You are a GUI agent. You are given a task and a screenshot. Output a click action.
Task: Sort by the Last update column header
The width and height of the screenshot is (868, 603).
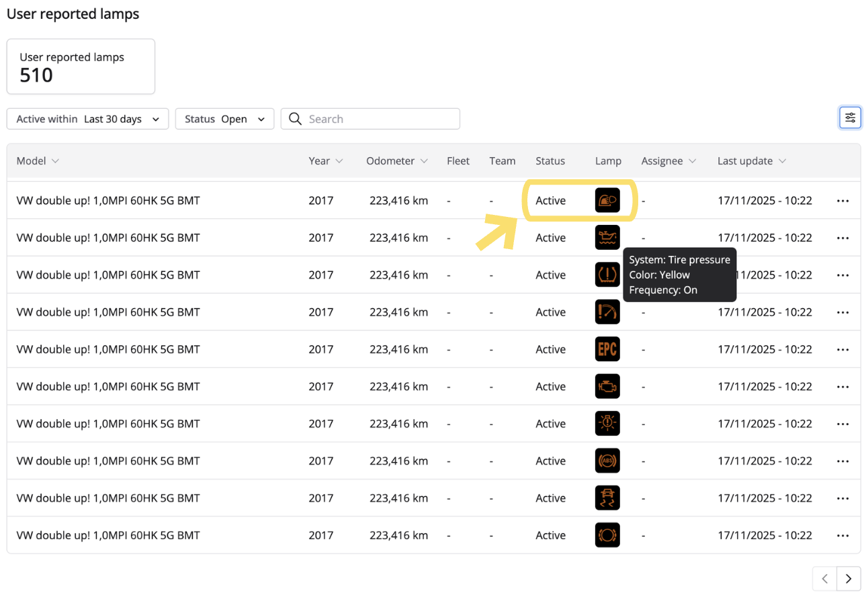pyautogui.click(x=751, y=161)
